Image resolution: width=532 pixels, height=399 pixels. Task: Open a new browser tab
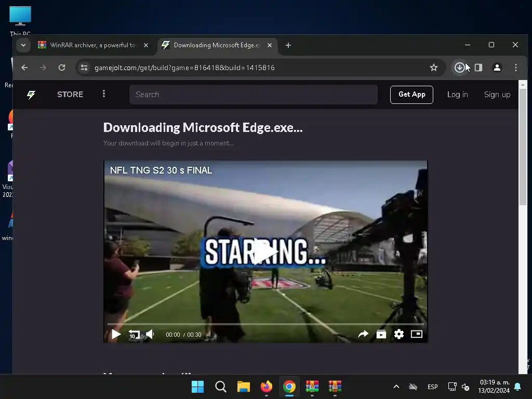click(288, 45)
